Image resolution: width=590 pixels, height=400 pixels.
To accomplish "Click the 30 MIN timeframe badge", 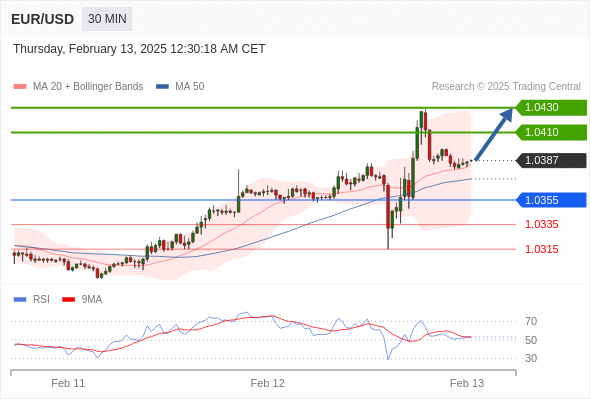I will (x=107, y=19).
